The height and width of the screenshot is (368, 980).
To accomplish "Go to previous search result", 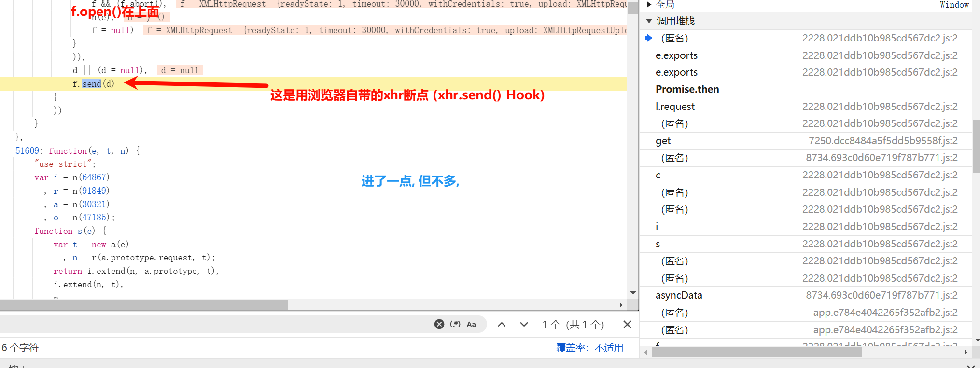I will pos(502,324).
